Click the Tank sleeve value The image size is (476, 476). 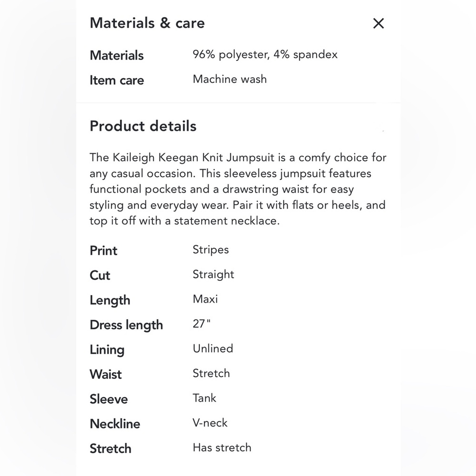pyautogui.click(x=204, y=398)
